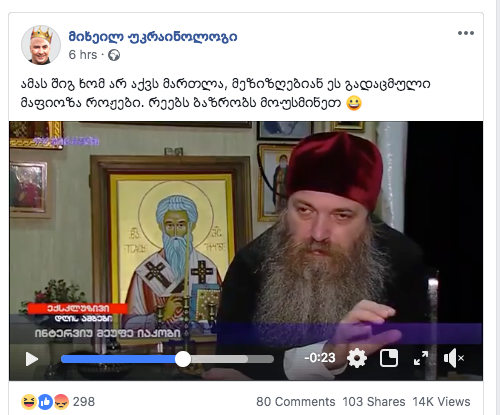Open picture-in-picture mini player

(389, 358)
